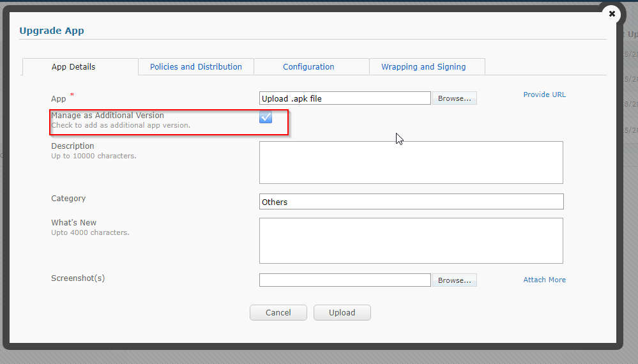This screenshot has width=638, height=364.
Task: Switch to Policies and Distribution tab
Action: click(x=195, y=66)
